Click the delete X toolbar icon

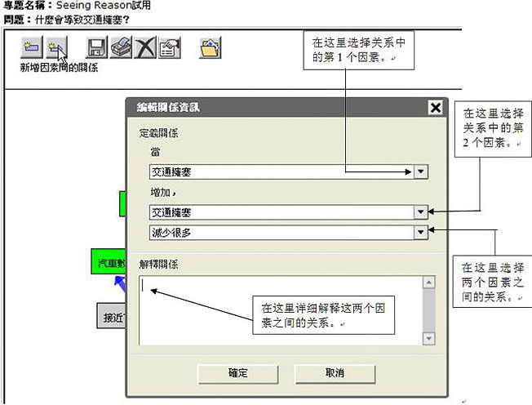click(x=145, y=47)
